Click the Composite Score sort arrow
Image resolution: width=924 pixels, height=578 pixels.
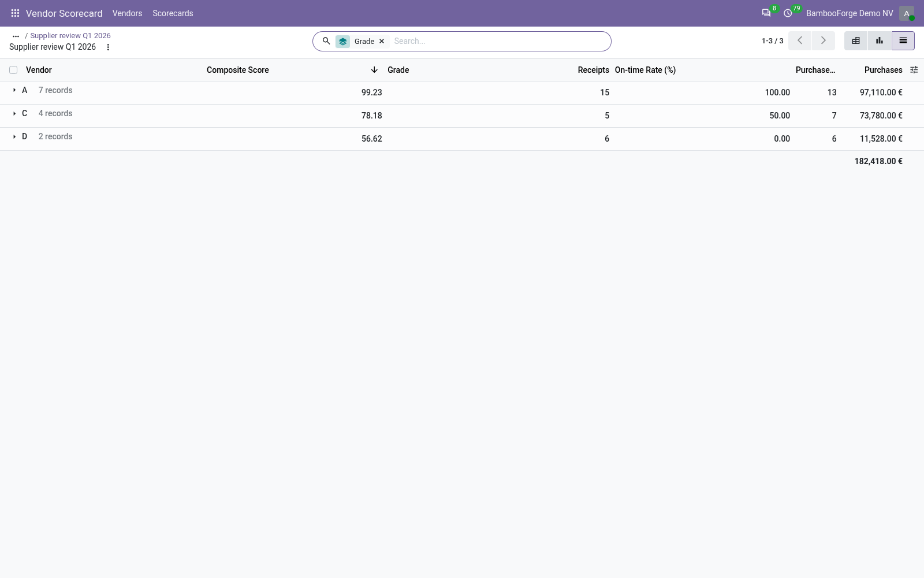(x=374, y=70)
